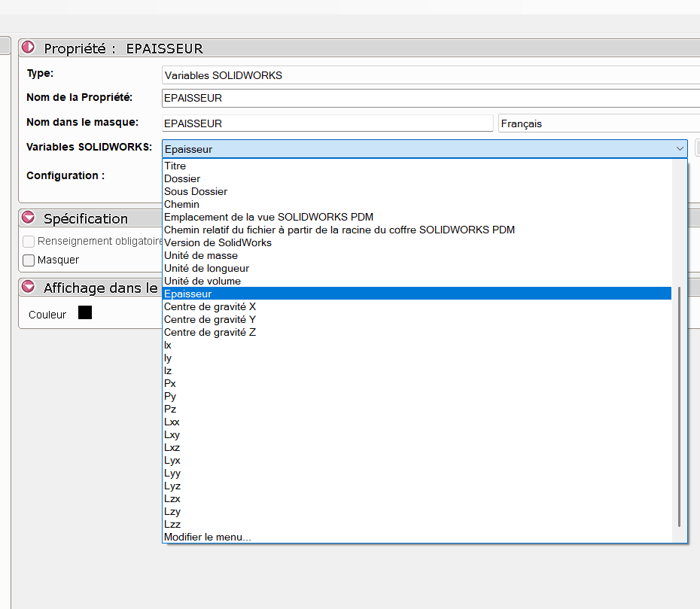Select Unité de volume option
This screenshot has width=700, height=609.
pos(417,281)
